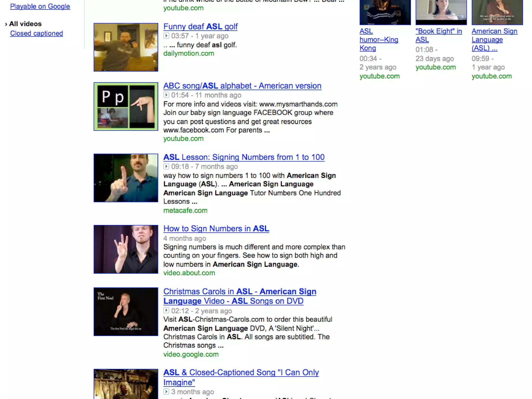Open bearded man signing numbers thumbnail
This screenshot has height=399, width=532.
[126, 178]
